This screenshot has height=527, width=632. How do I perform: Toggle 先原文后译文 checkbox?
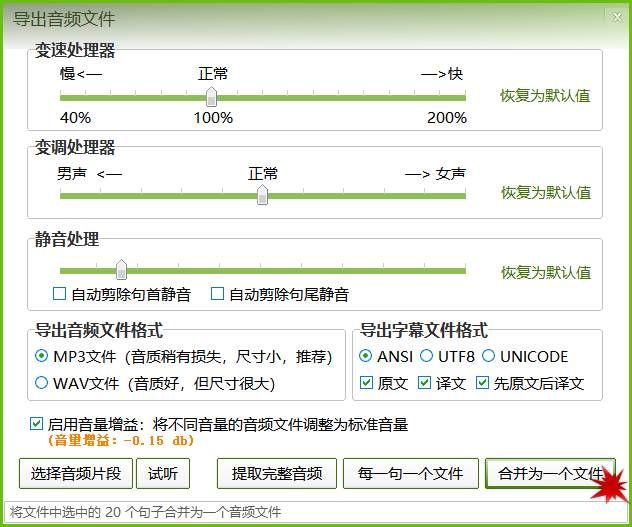coord(483,383)
